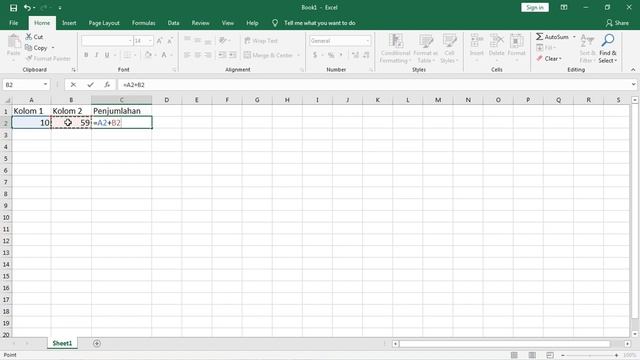This screenshot has height=360, width=640.
Task: Click the Insert Function fx icon
Action: (107, 84)
